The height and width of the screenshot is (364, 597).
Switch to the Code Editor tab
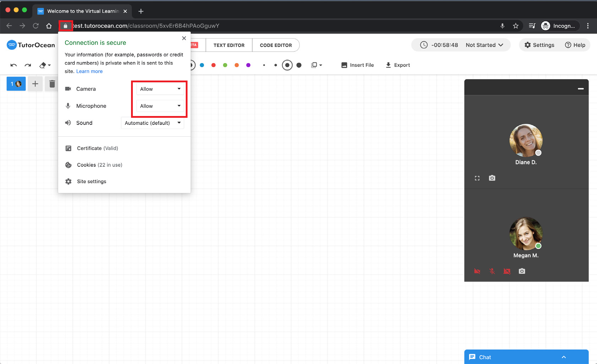(276, 45)
